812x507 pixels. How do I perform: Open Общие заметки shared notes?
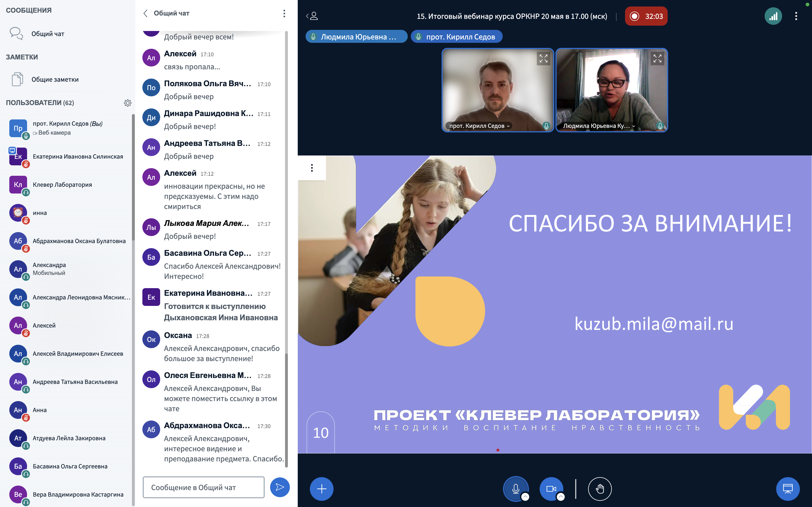click(55, 79)
